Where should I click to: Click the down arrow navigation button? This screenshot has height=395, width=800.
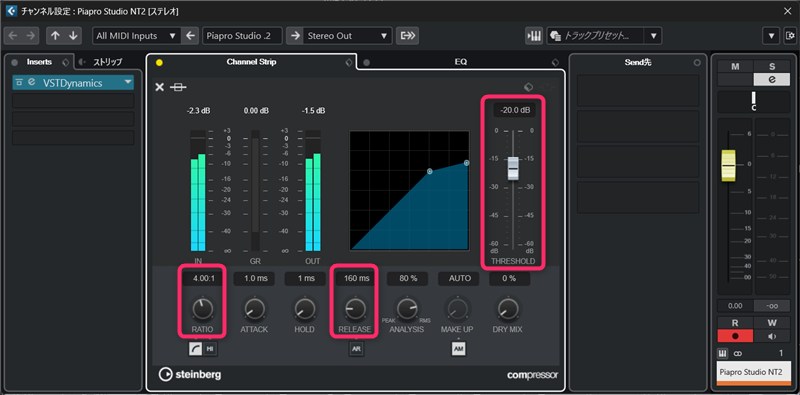tap(73, 36)
